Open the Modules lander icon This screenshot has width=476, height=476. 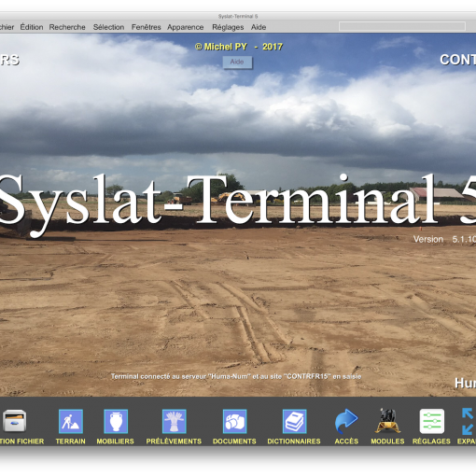point(387,421)
